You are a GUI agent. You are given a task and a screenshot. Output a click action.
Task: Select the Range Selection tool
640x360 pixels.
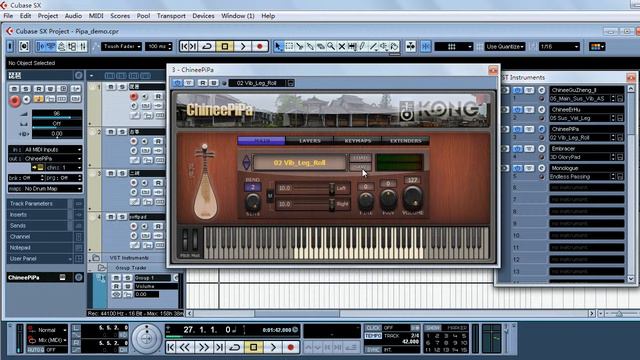coord(289,47)
